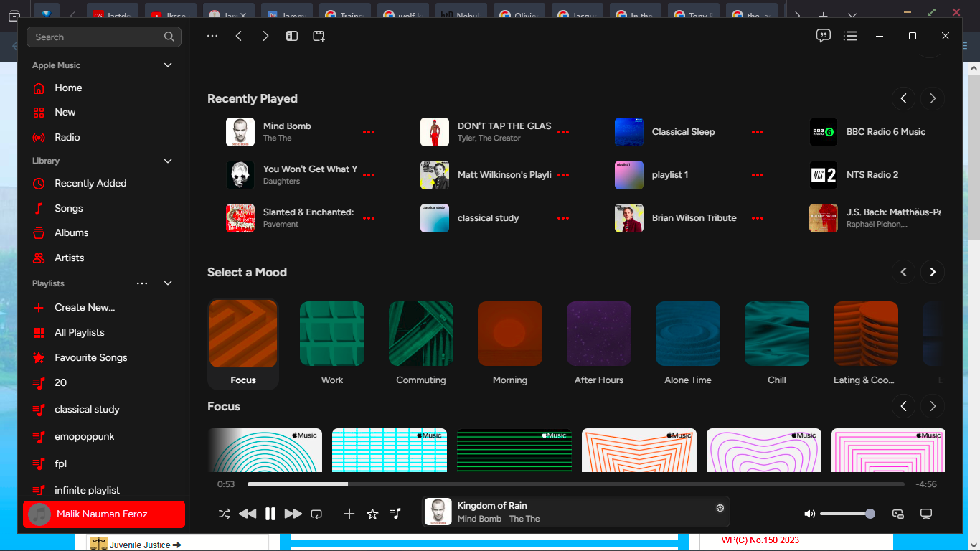Image resolution: width=980 pixels, height=551 pixels.
Task: Open more options for playlist 1
Action: [x=758, y=175]
